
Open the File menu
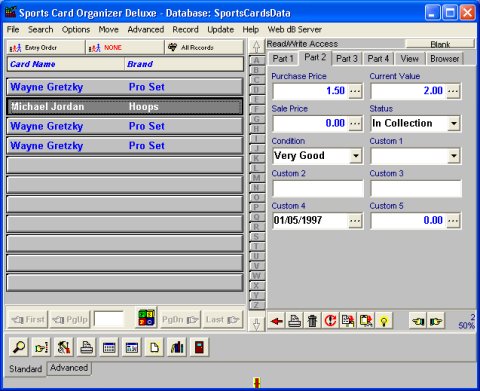13,29
